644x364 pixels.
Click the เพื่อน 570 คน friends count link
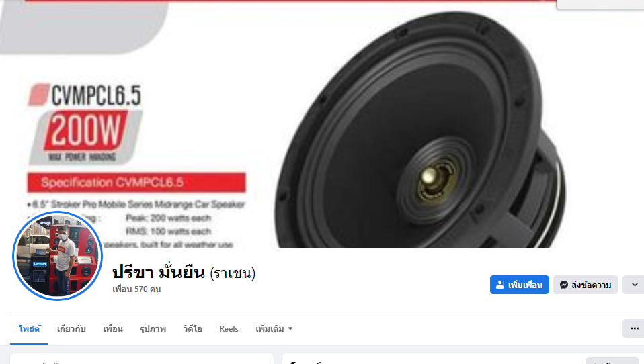click(136, 289)
